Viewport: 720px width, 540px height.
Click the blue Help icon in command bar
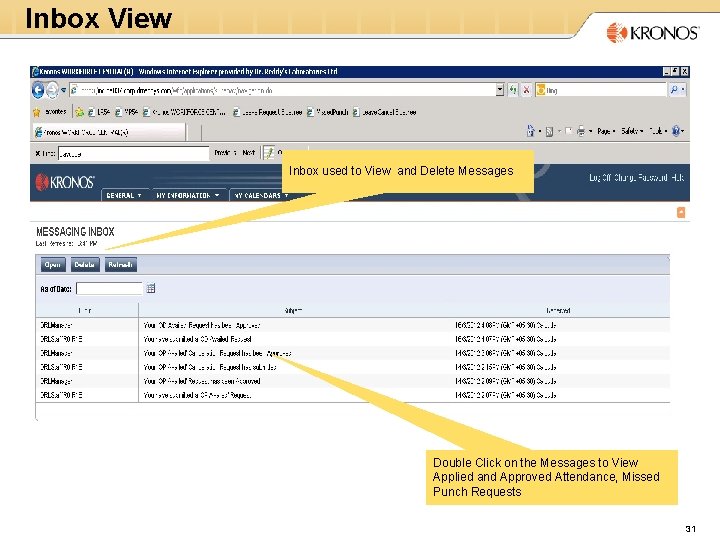[x=676, y=131]
